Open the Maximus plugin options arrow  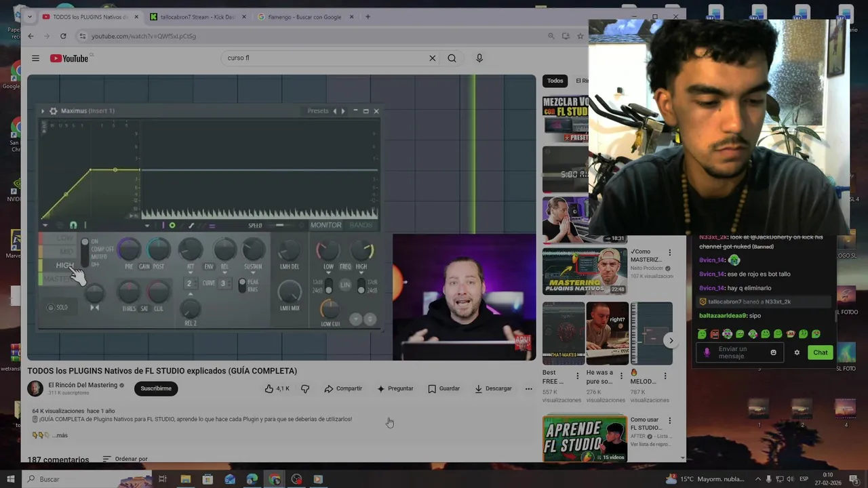coord(42,111)
